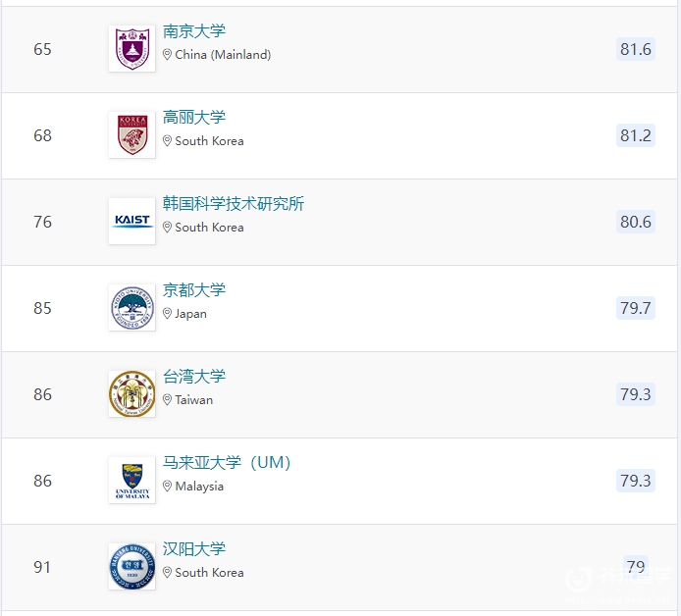Image resolution: width=681 pixels, height=616 pixels.
Task: Click the Korea University red shield logo
Action: click(x=132, y=135)
